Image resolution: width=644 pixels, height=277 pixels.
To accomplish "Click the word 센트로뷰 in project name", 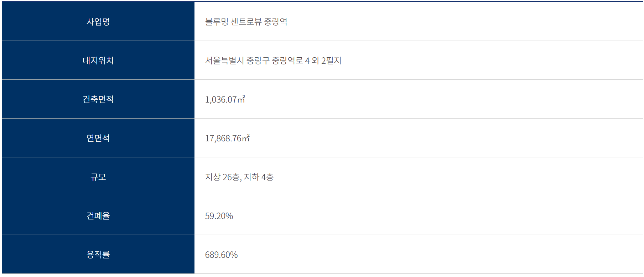I will [246, 22].
